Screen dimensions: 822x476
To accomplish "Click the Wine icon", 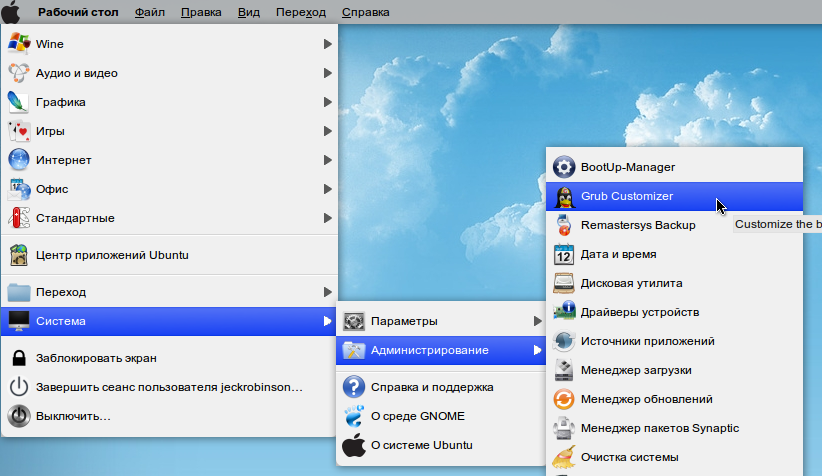I will pyautogui.click(x=19, y=44).
